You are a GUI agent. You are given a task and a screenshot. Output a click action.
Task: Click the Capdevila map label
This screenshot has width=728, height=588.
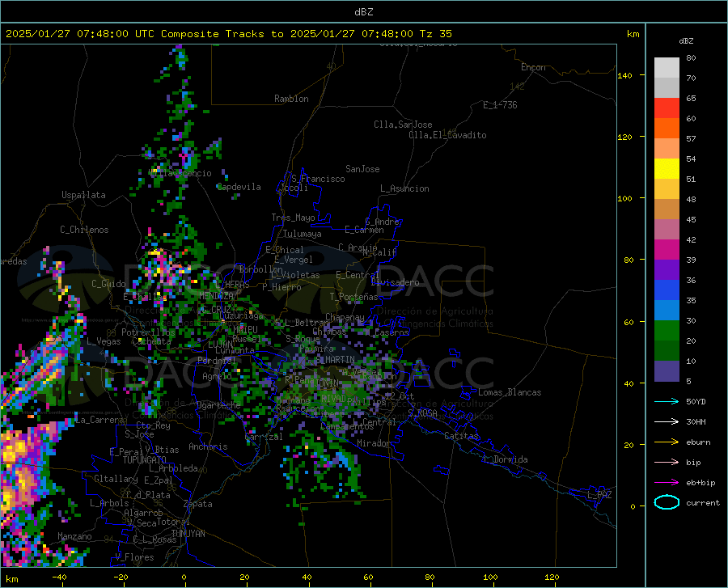239,187
